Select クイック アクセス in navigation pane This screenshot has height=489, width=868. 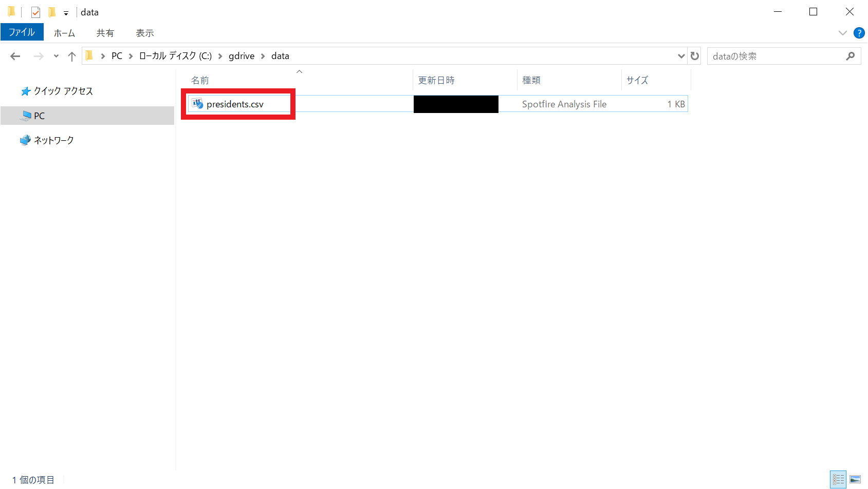pos(63,91)
